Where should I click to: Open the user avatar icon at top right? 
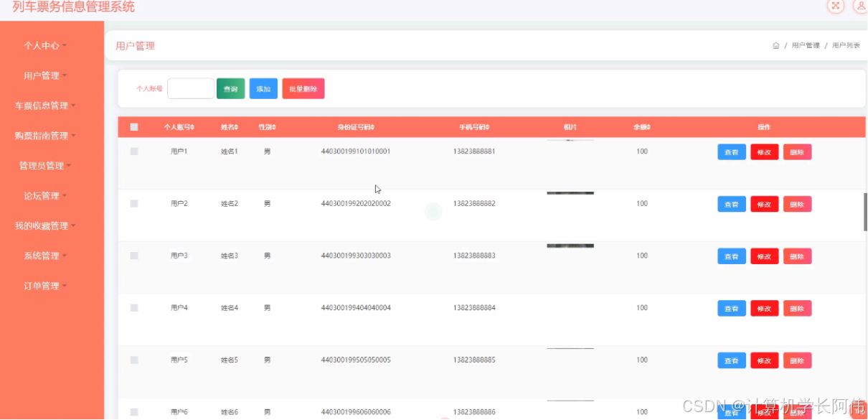tap(861, 6)
